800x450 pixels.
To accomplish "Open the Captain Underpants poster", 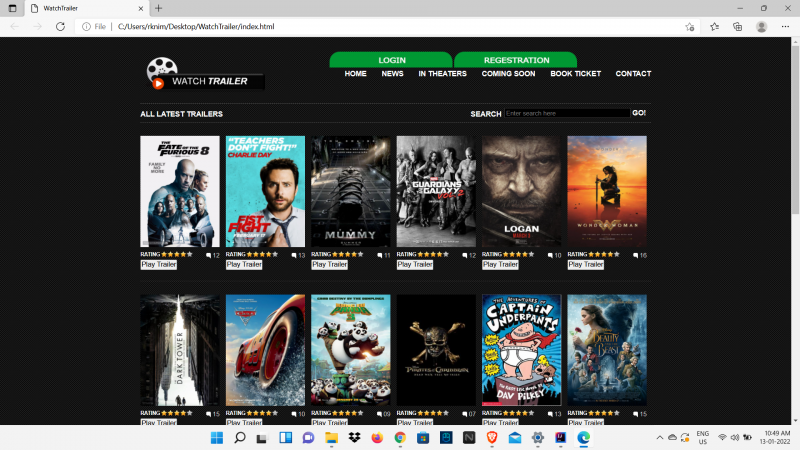I will click(521, 350).
